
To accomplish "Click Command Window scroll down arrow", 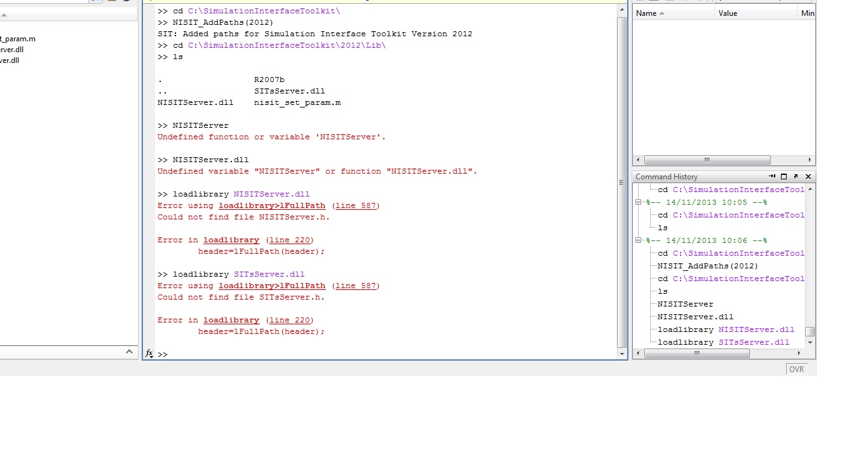I will [x=622, y=353].
